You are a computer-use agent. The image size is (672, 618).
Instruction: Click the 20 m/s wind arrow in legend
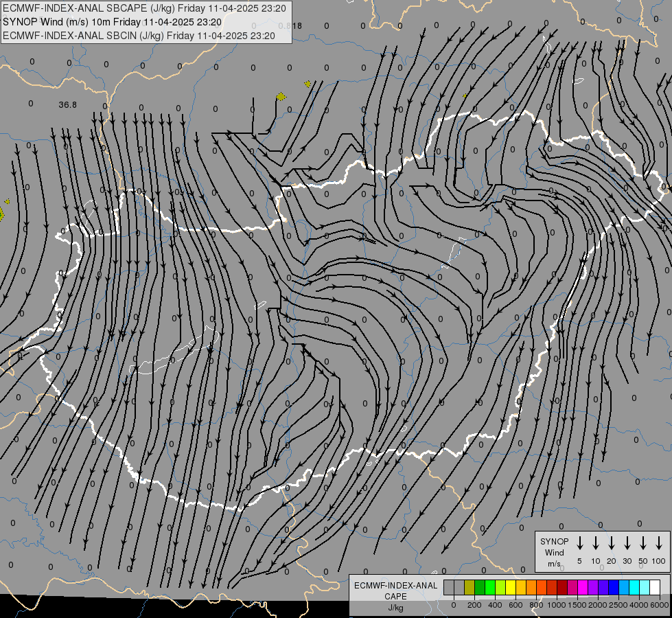click(x=612, y=543)
